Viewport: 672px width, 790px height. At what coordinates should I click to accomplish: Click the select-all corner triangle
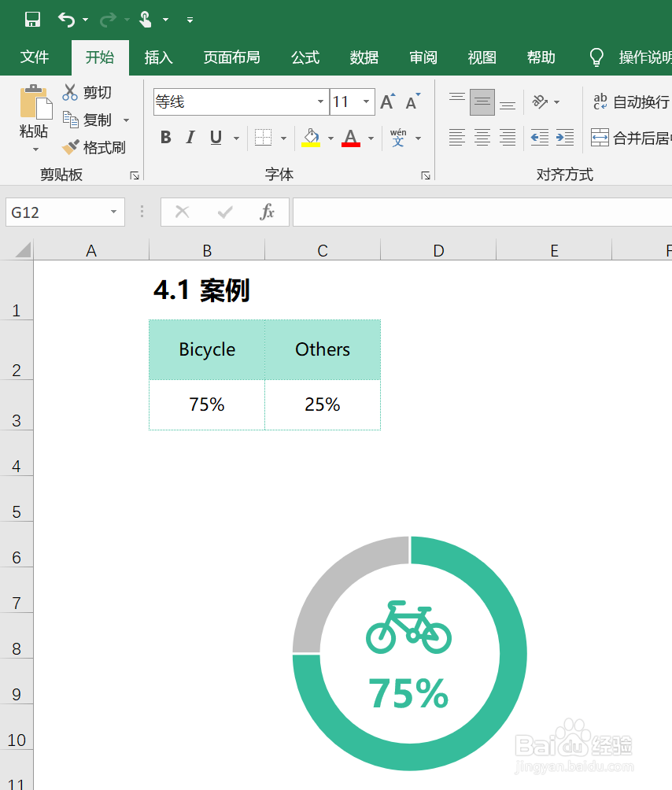pyautogui.click(x=22, y=250)
